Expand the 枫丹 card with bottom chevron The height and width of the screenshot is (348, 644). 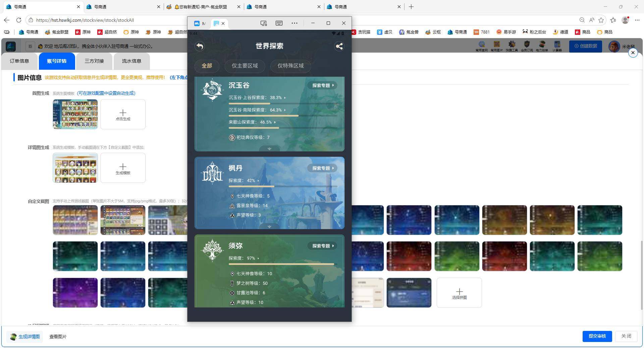(269, 226)
